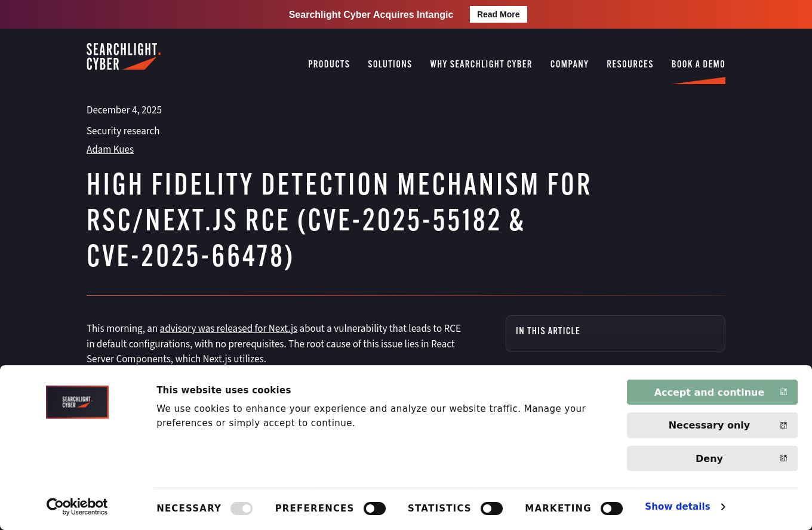Open the Why Searchlight Cyber menu

481,64
